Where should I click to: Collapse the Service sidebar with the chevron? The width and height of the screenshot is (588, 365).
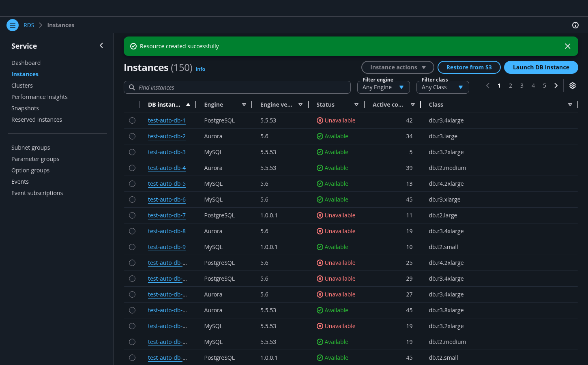click(101, 46)
